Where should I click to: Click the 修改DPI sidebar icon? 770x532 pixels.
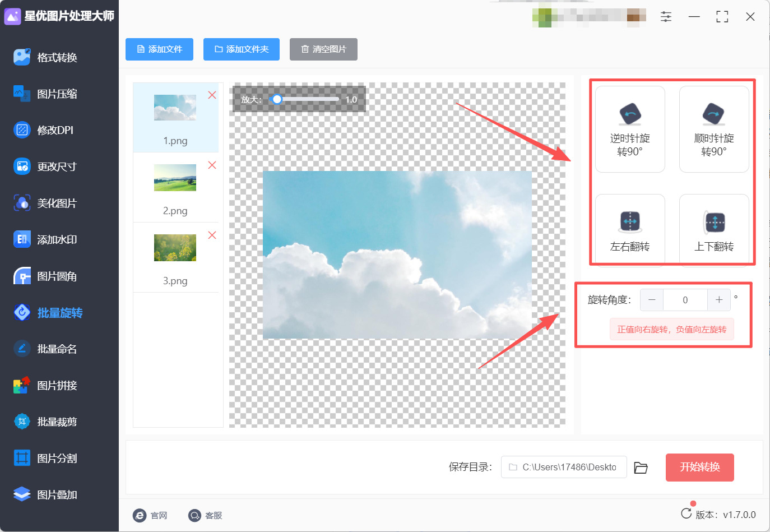(x=22, y=130)
